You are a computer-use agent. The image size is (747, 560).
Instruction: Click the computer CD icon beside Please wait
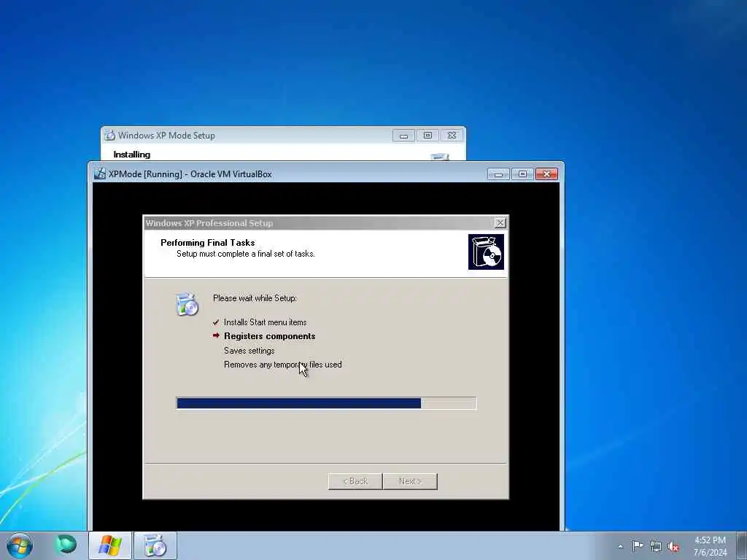tap(187, 305)
